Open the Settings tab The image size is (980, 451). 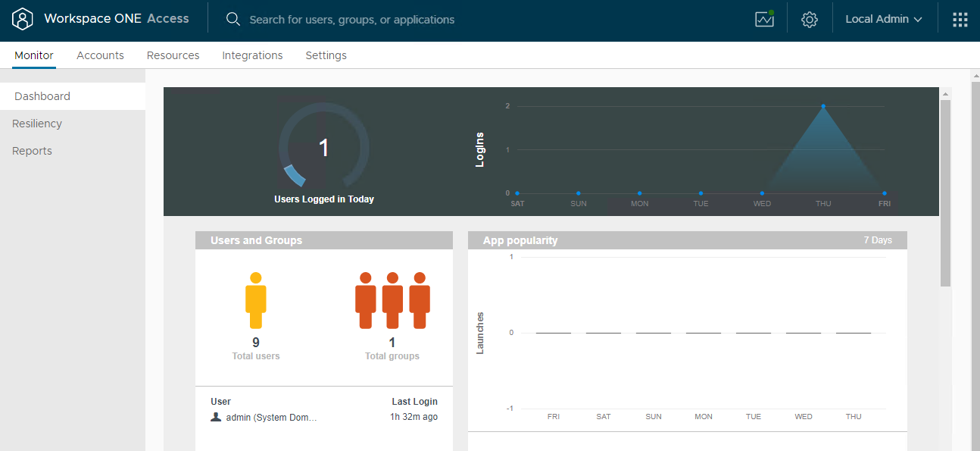[x=326, y=55]
